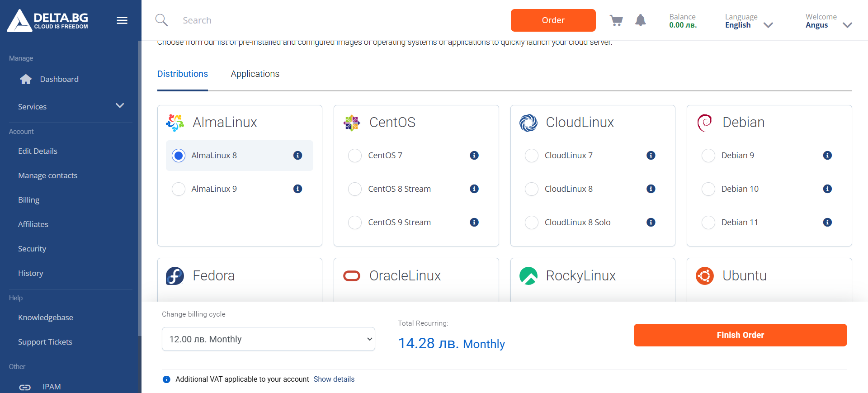Toggle the sidebar hamburger menu
Viewport: 868px width, 393px height.
pos(122,20)
